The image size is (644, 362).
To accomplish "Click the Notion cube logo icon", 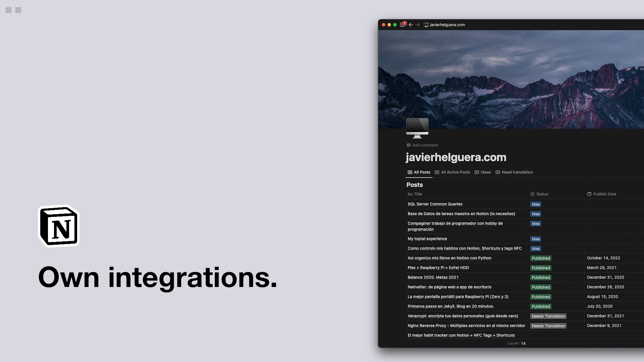I will [59, 226].
